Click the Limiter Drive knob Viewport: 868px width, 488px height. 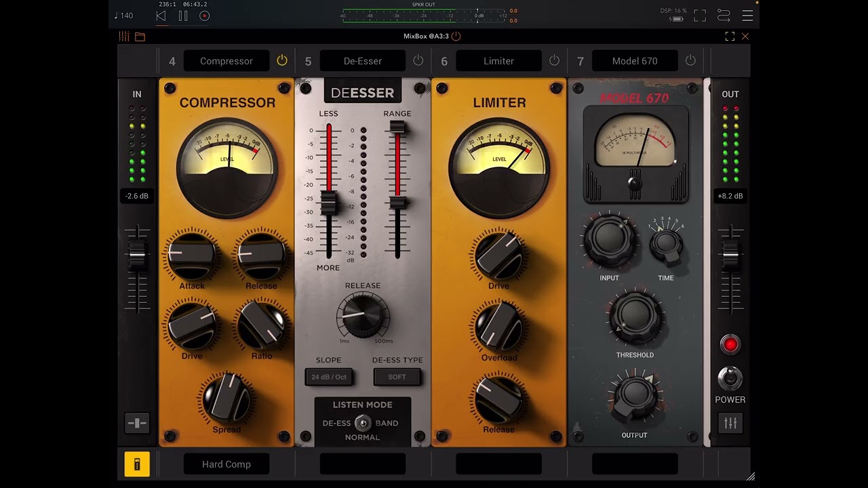click(x=499, y=255)
